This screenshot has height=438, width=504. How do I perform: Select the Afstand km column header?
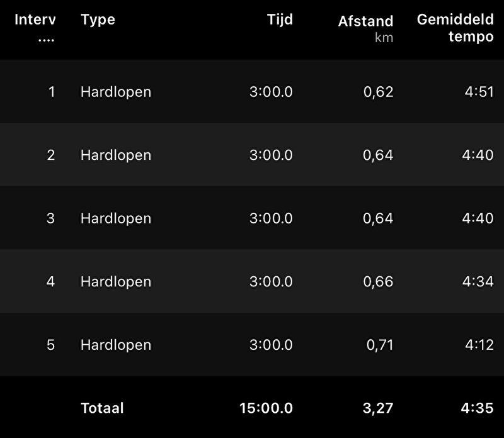click(x=365, y=29)
